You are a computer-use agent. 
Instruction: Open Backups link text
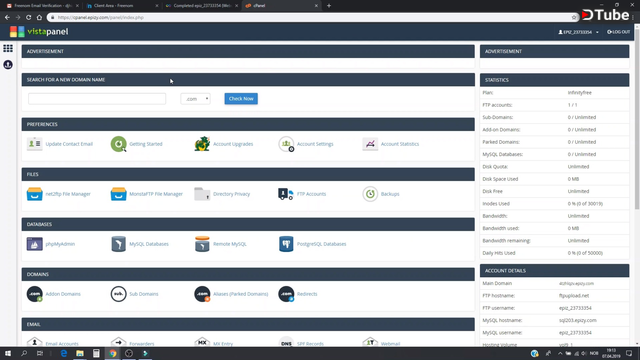390,194
